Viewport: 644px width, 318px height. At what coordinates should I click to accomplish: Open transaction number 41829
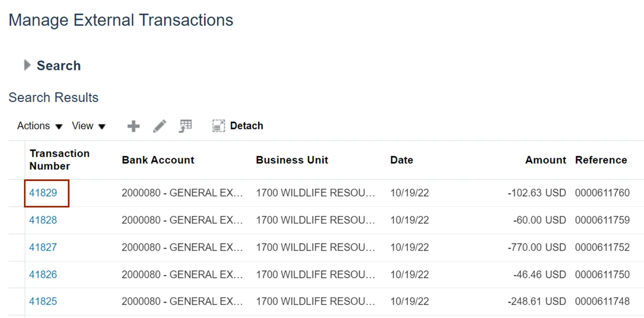43,193
